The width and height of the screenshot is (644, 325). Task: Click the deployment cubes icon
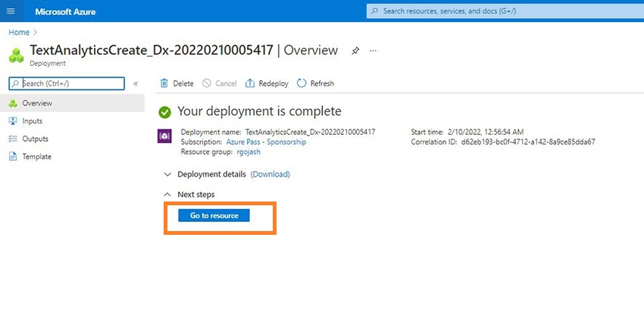click(17, 55)
